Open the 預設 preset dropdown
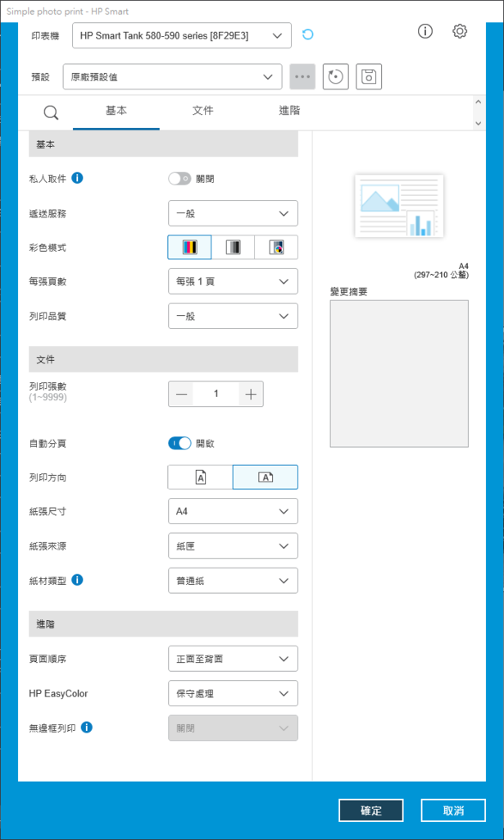This screenshot has width=504, height=840. click(172, 76)
